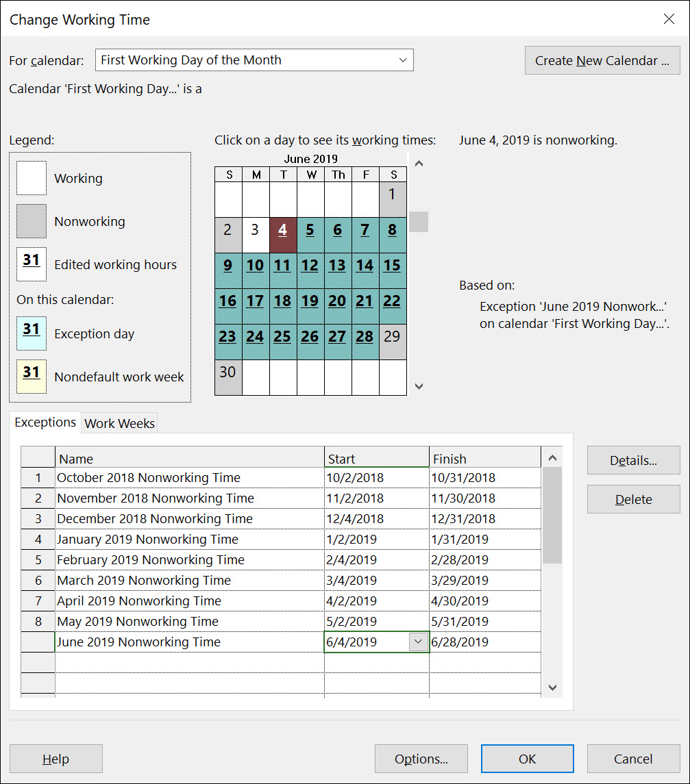Select December 2018 Nonworking Time exception
Screen dimensions: 690x784
(190, 518)
